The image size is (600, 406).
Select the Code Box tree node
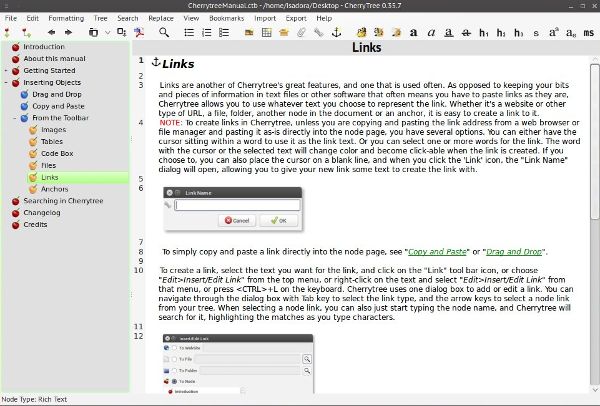(57, 153)
